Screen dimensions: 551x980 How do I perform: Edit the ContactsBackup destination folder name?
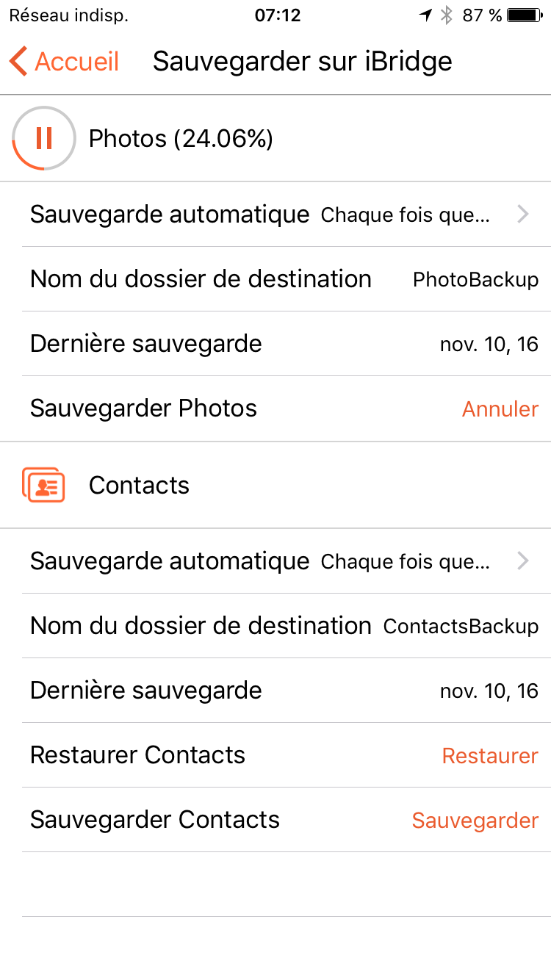[x=461, y=627]
